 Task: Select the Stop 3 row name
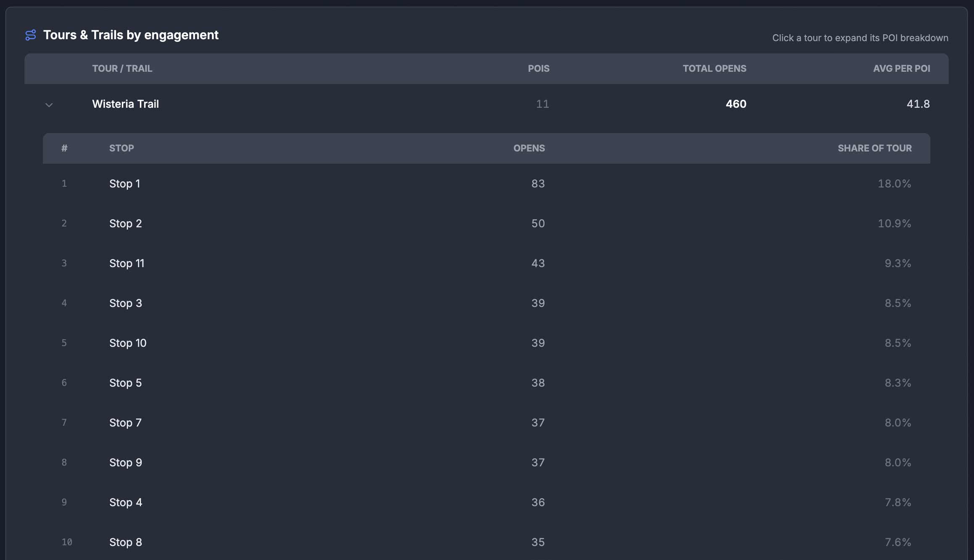click(x=125, y=303)
